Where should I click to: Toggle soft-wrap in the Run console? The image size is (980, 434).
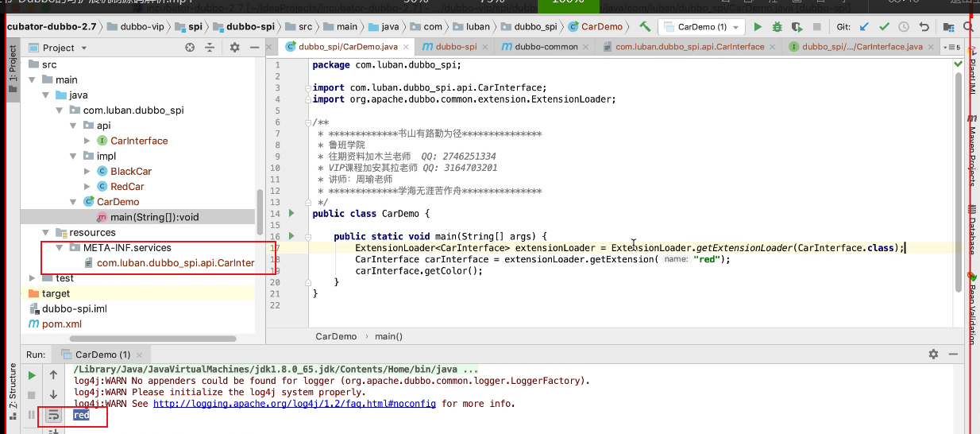click(x=53, y=415)
